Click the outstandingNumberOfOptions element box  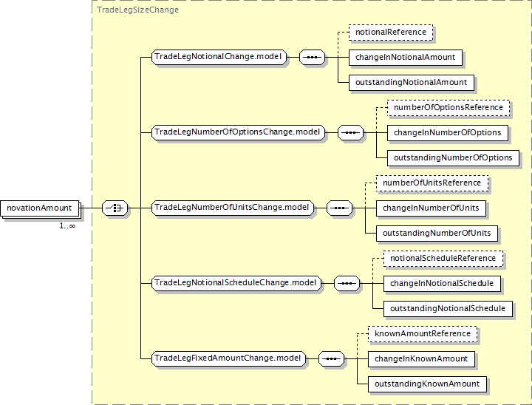[453, 158]
